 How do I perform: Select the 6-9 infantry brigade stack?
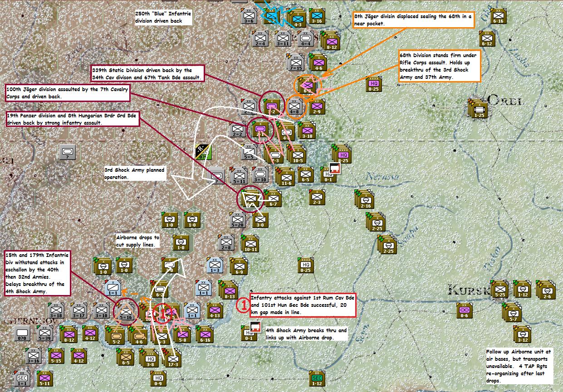pyautogui.click(x=239, y=266)
